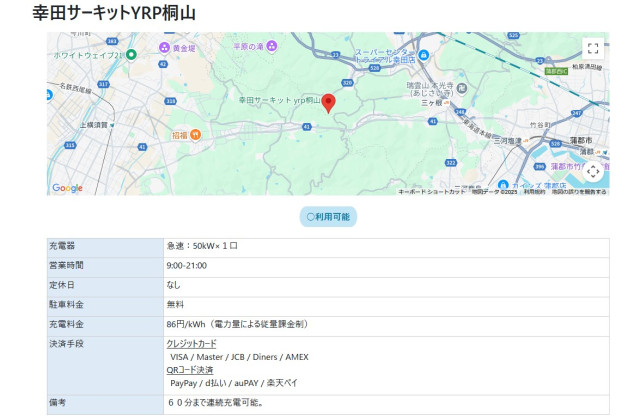Click the 幸田サーキットYRP桐山 page heading
640x416 pixels.
(x=114, y=13)
